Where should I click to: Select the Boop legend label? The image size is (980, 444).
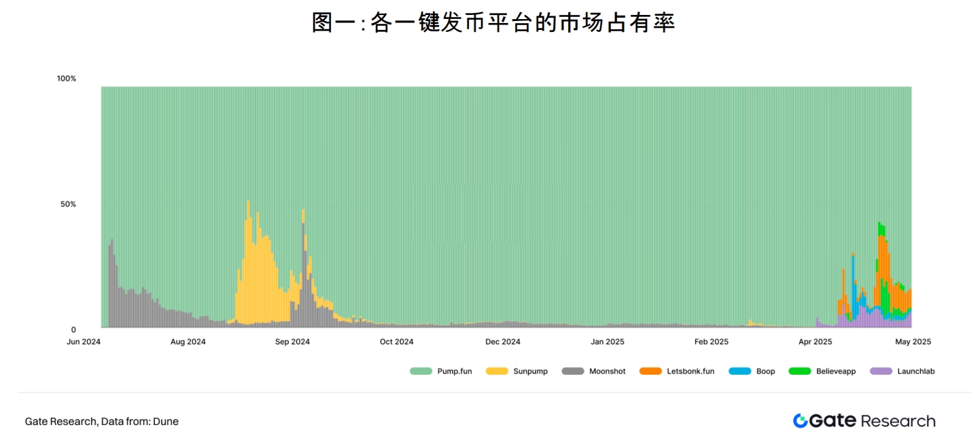(x=766, y=371)
